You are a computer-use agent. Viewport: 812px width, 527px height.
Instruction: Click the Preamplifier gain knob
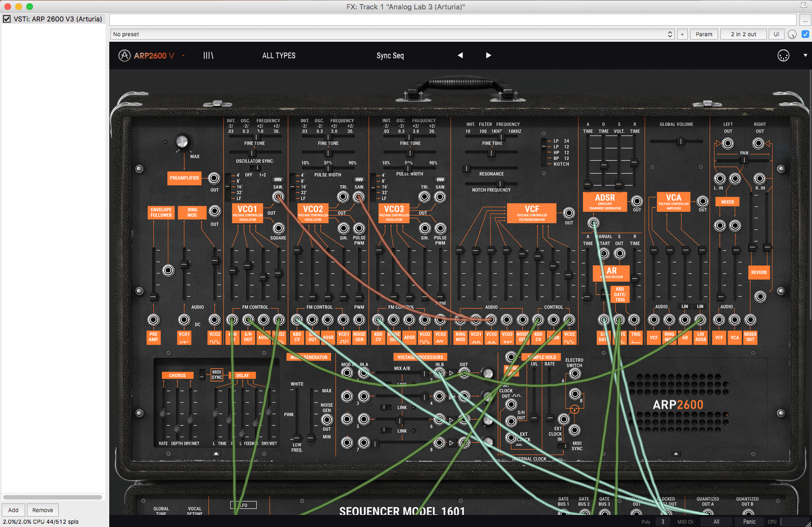(182, 142)
